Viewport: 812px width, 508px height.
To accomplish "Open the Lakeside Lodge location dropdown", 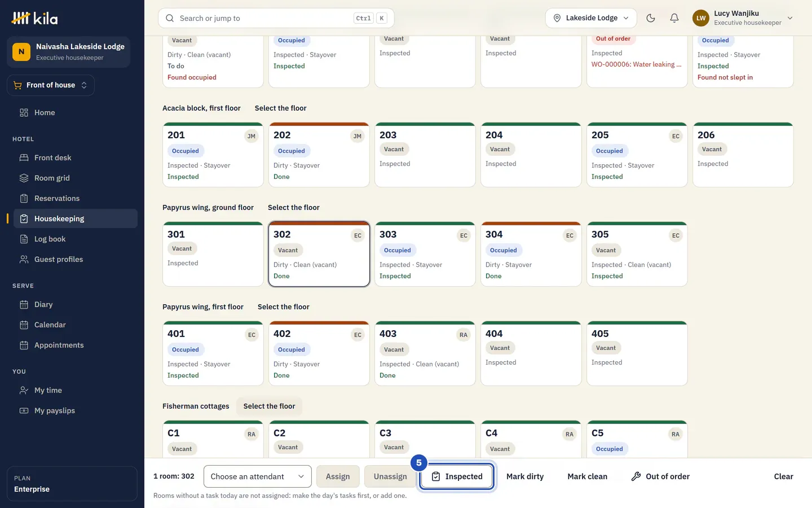I will pos(591,18).
